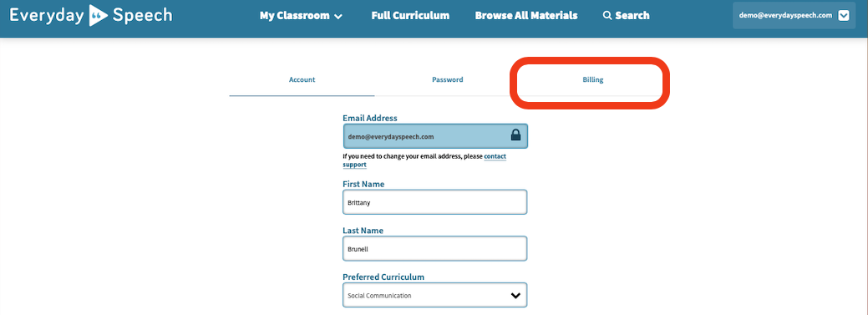Open Browse All Materials
The image size is (868, 315).
click(525, 16)
